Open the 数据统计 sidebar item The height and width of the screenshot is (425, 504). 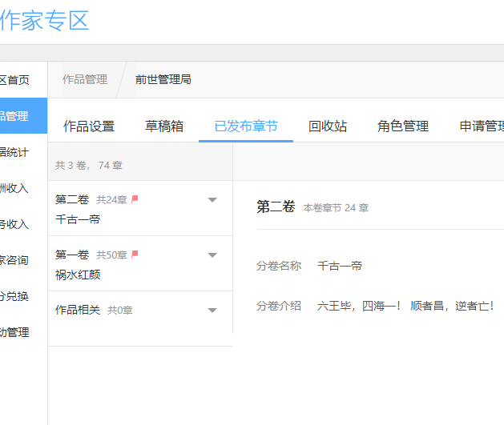click(x=14, y=152)
